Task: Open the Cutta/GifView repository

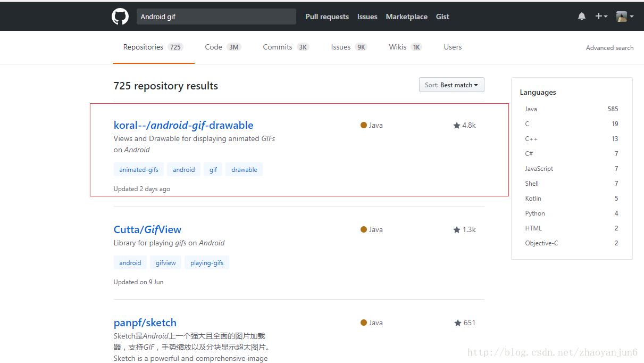Action: coord(147,229)
